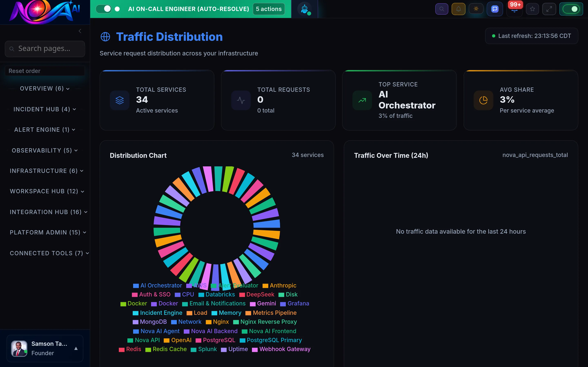Image resolution: width=588 pixels, height=367 pixels.
Task: Open the notifications bell
Action: 459,9
